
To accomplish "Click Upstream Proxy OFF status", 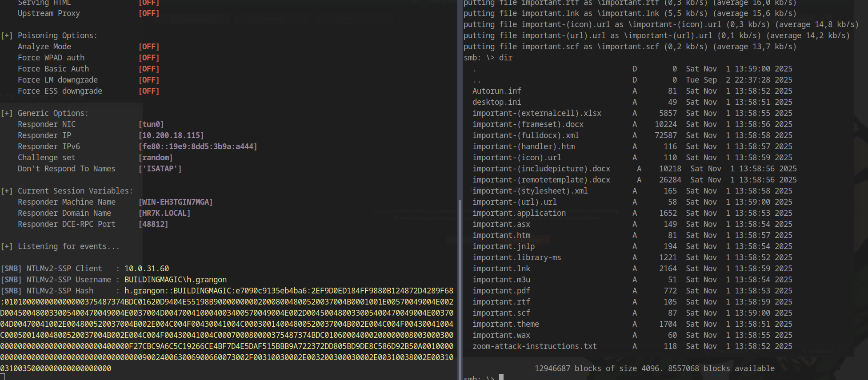I will (149, 13).
